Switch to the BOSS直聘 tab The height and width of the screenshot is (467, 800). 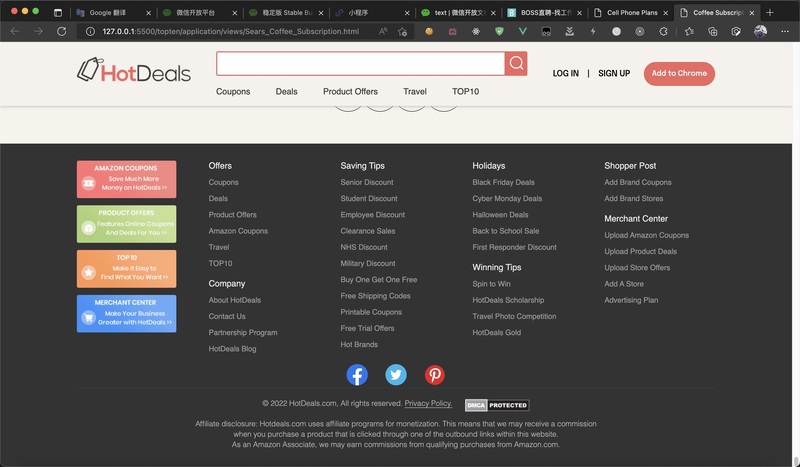544,13
